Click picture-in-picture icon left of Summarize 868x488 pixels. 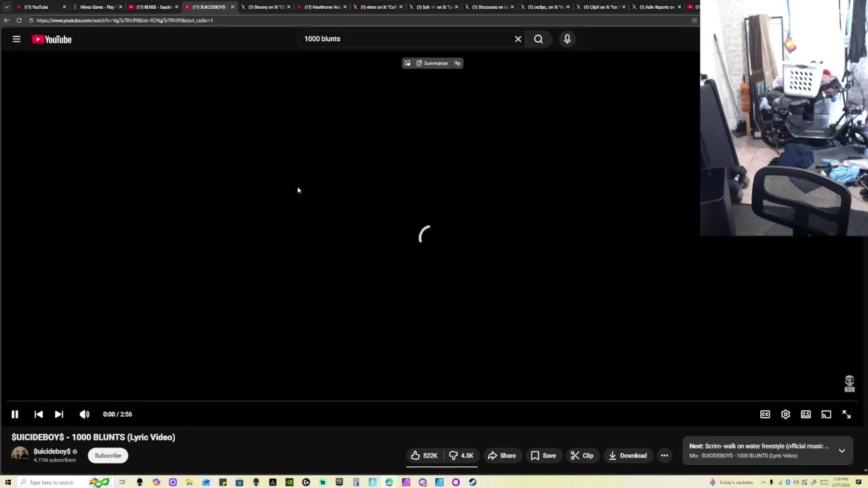point(408,63)
